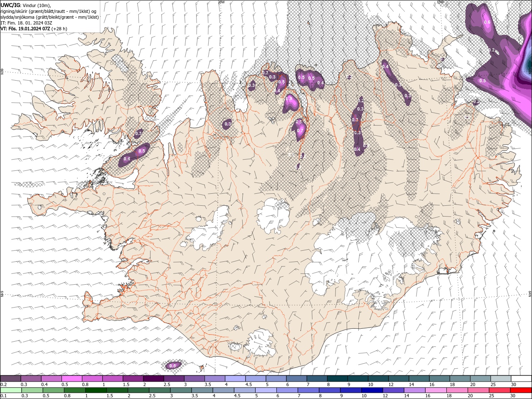Click the dark plum 0.2 swatch in the top legend
Viewport: 532px width, 399px height.
(11, 379)
